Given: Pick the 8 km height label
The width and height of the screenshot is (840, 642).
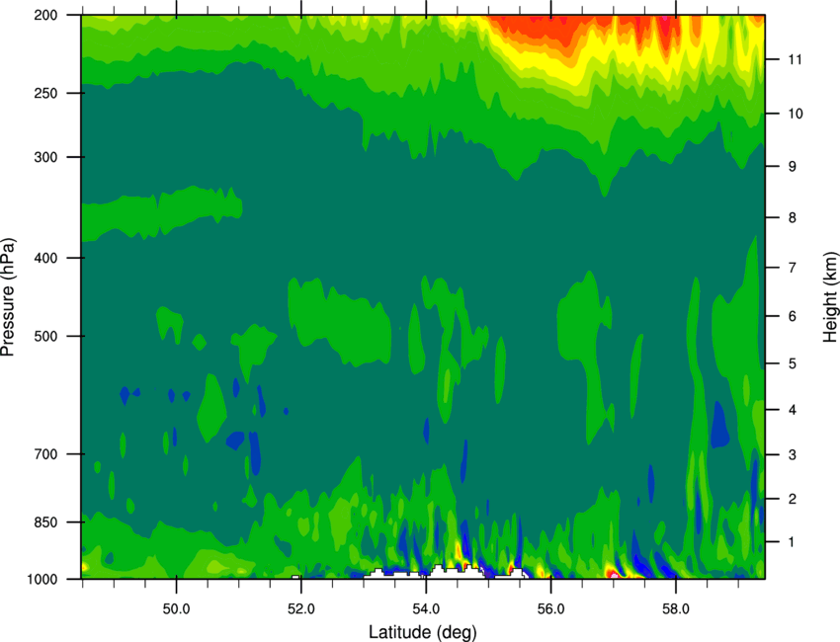Looking at the screenshot, I should point(793,217).
